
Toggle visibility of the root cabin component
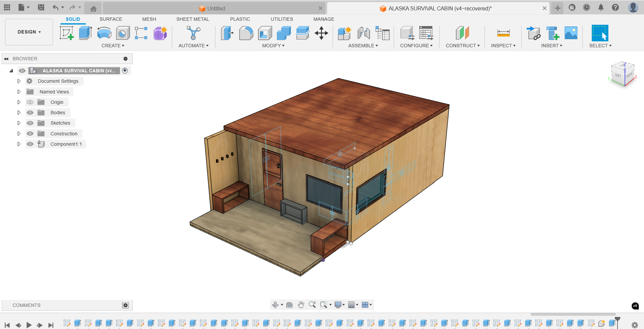[22, 71]
